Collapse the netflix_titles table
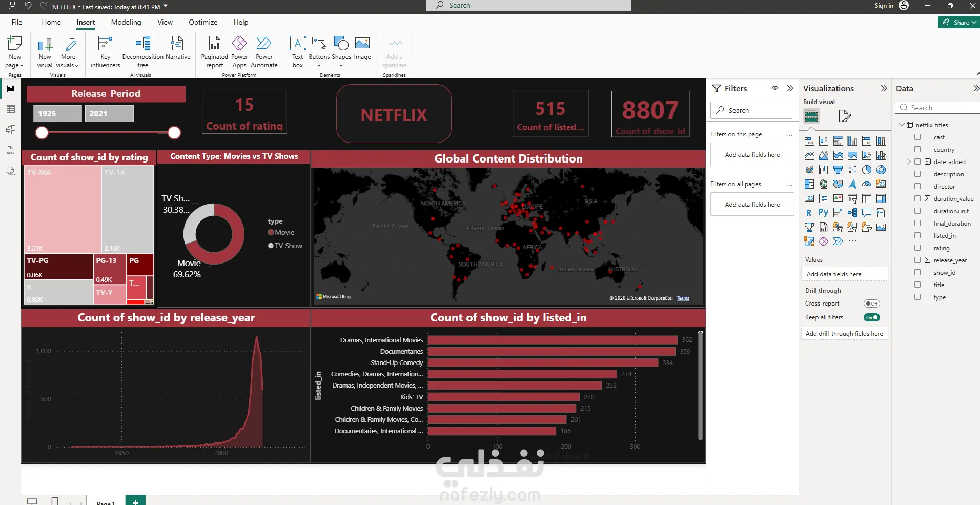 click(902, 125)
